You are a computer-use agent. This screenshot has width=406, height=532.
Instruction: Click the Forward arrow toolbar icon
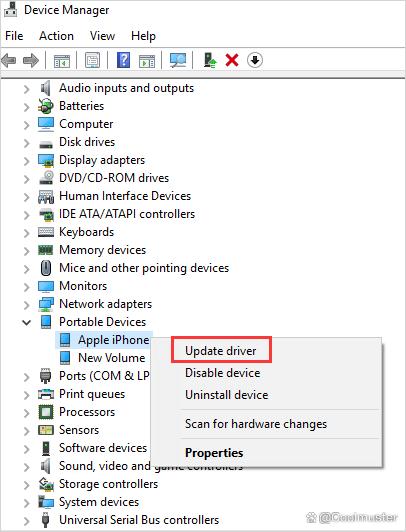pos(31,61)
